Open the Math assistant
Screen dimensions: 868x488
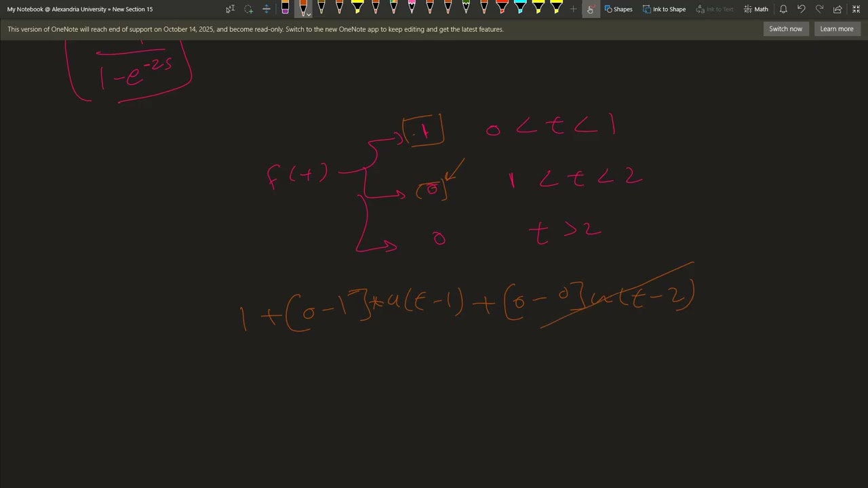(x=756, y=9)
